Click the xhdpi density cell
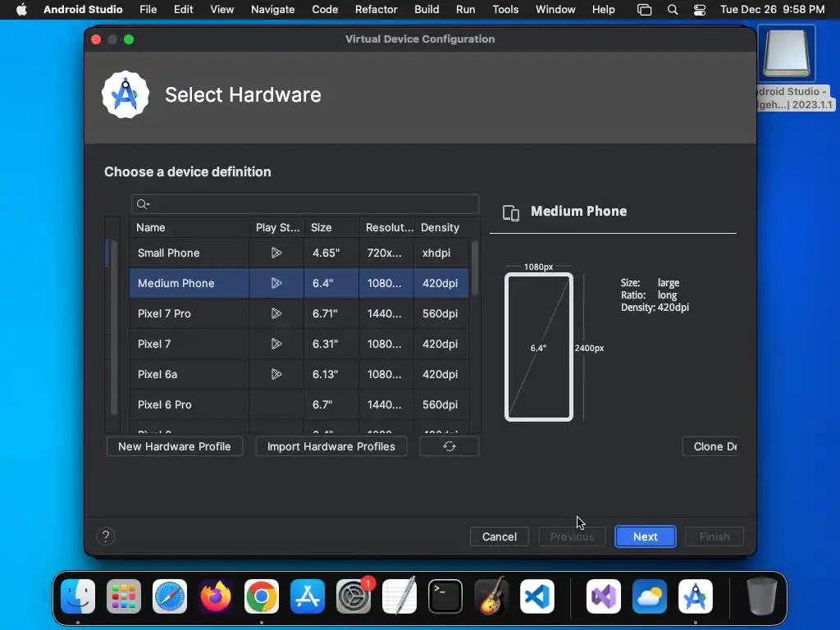 click(x=441, y=253)
